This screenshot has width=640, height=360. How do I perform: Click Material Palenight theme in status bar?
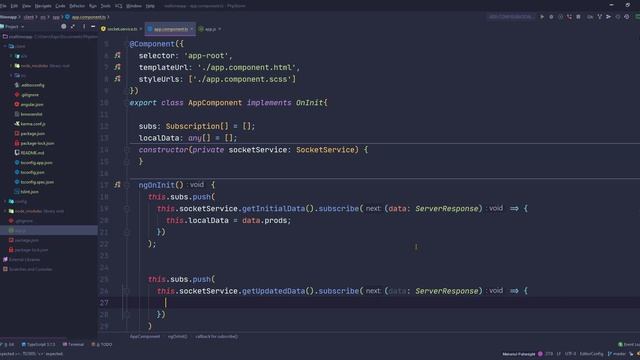(x=518, y=354)
